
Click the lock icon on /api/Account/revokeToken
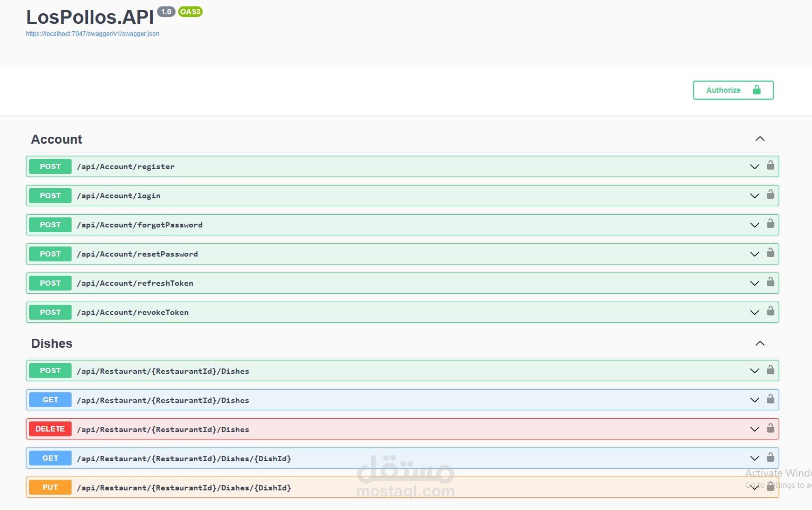[771, 312]
